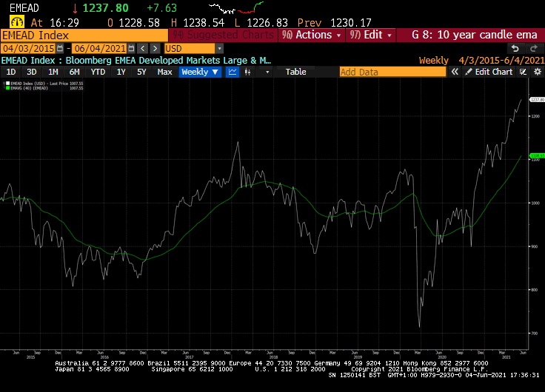The height and width of the screenshot is (392, 545).
Task: Open the Actions menu
Action: pyautogui.click(x=312, y=35)
